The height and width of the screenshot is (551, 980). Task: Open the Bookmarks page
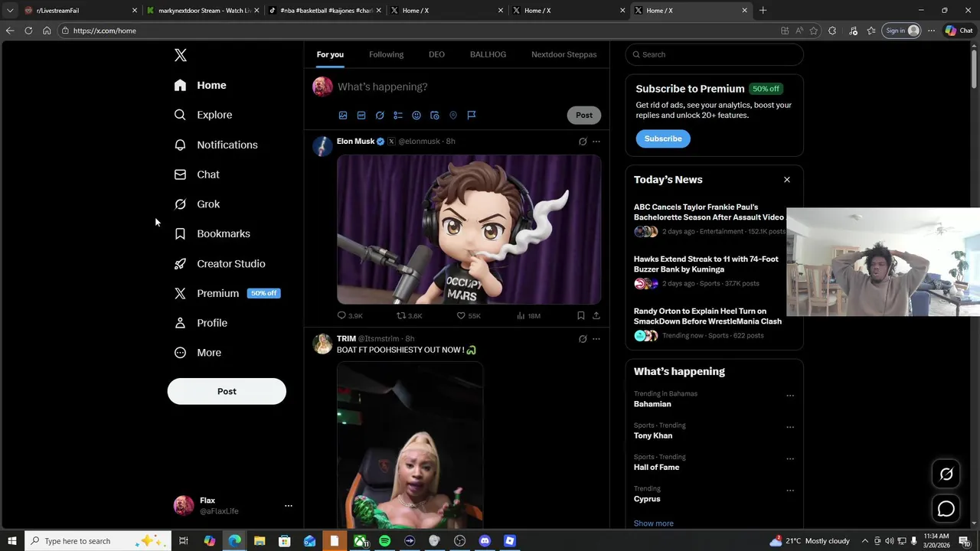click(212, 233)
